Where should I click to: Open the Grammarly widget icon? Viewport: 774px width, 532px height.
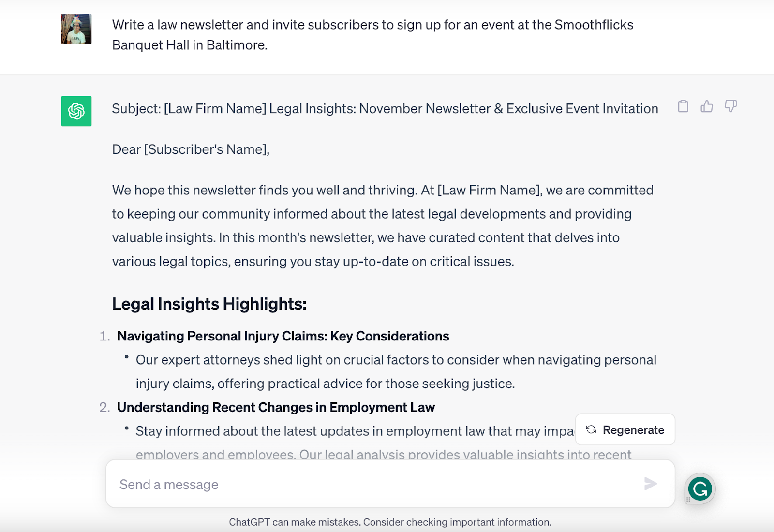pyautogui.click(x=700, y=488)
